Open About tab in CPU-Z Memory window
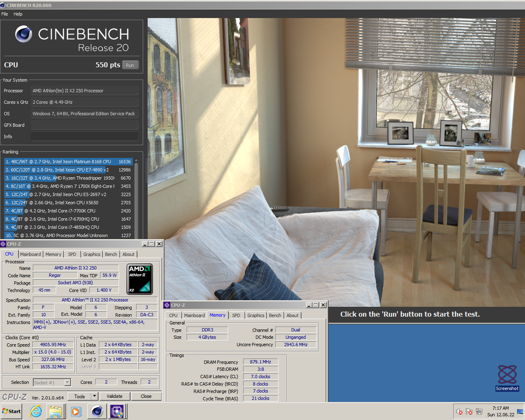 (x=292, y=315)
